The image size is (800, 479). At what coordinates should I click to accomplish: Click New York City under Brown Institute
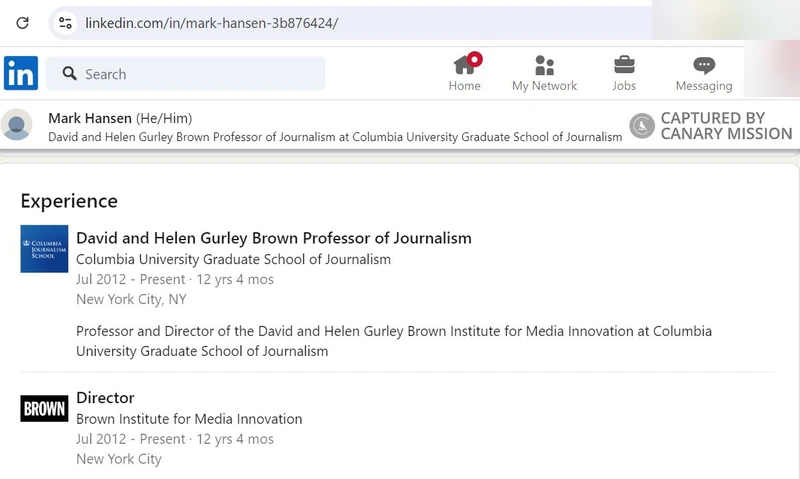click(x=119, y=459)
